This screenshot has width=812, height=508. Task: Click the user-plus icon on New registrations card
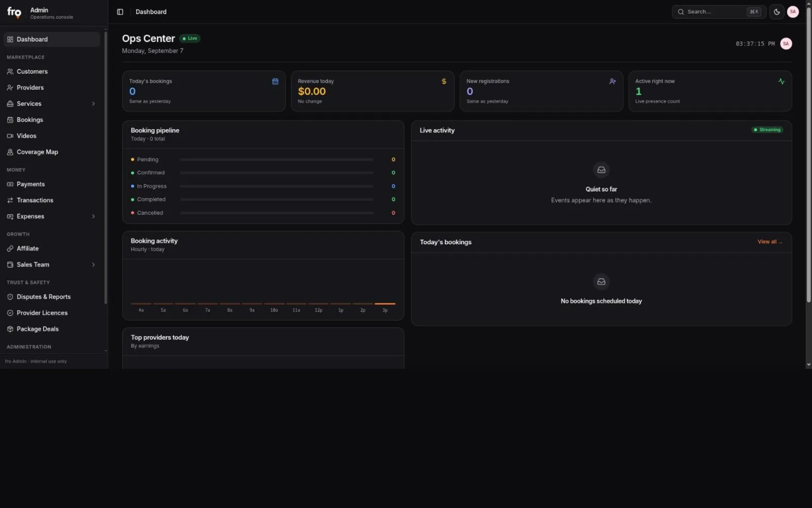(x=613, y=81)
